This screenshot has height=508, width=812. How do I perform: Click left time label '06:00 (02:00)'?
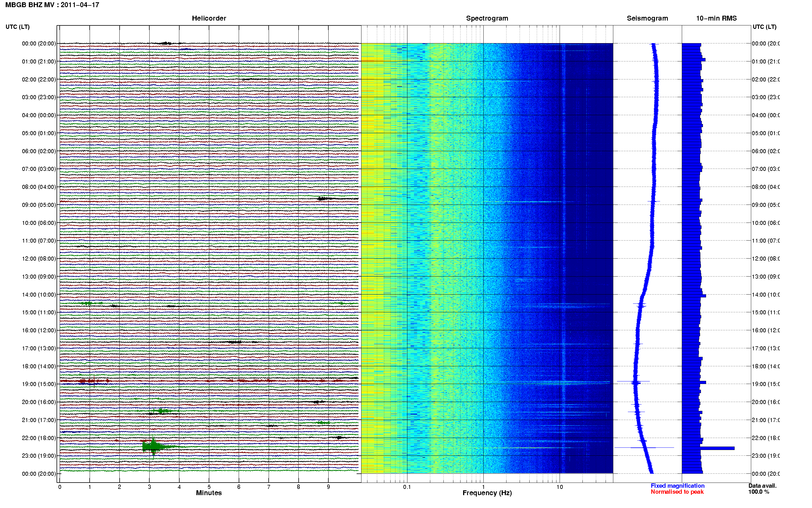point(39,151)
